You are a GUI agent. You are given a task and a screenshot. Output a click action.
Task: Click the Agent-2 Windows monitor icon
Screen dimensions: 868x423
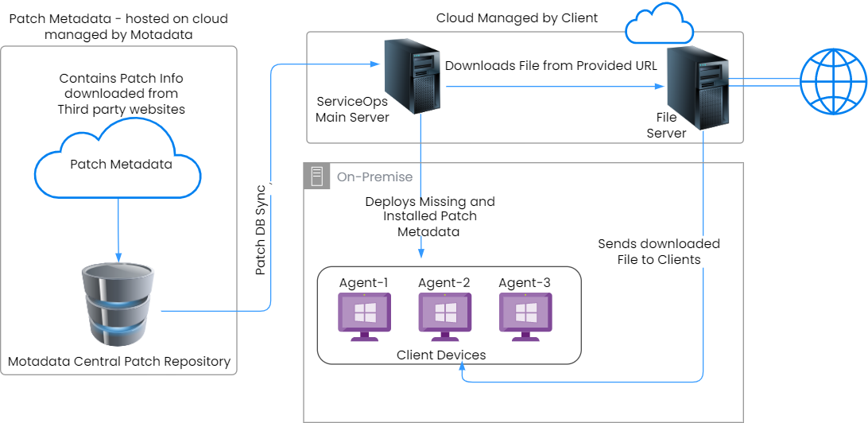(x=444, y=316)
